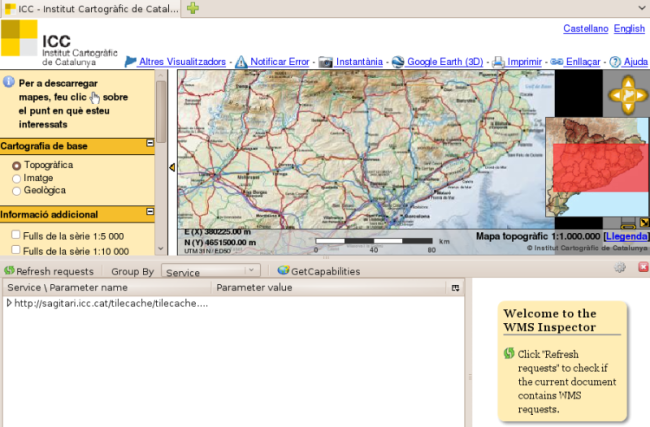
Task: Collapse the Cartografia de base section
Action: [x=149, y=144]
